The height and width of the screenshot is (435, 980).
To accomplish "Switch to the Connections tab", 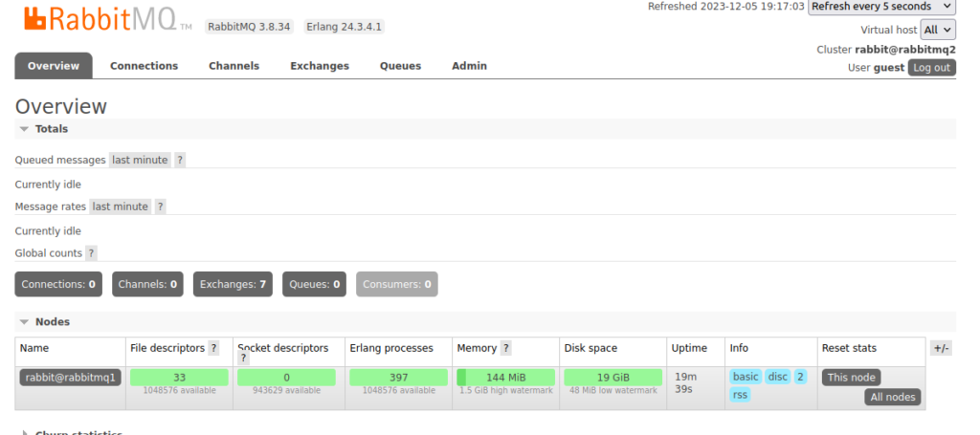I will [144, 66].
